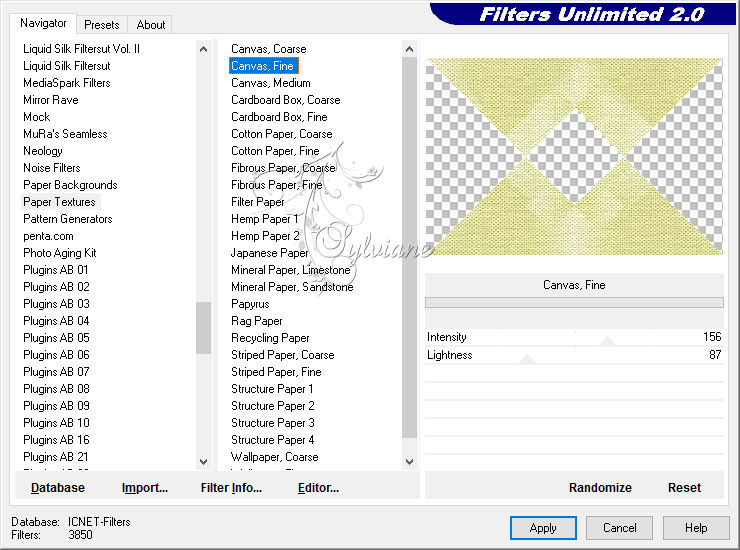Choose Wallpaper, Coarse filter
Viewport: 740px width, 550px height.
click(x=274, y=457)
